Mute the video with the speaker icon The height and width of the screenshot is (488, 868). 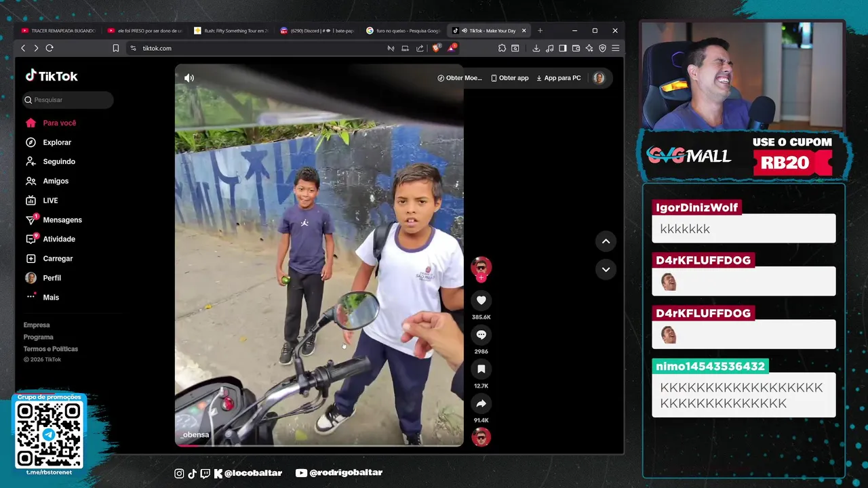189,78
